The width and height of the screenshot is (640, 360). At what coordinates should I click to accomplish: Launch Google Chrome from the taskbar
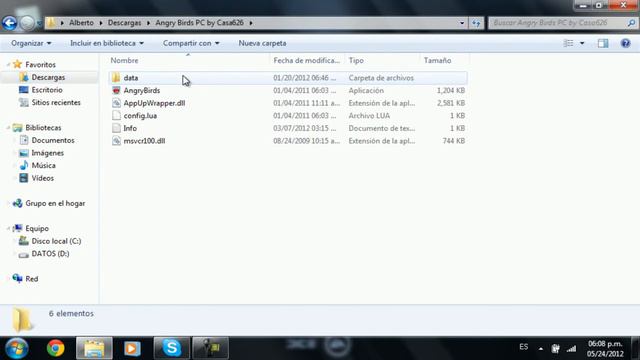point(56,348)
